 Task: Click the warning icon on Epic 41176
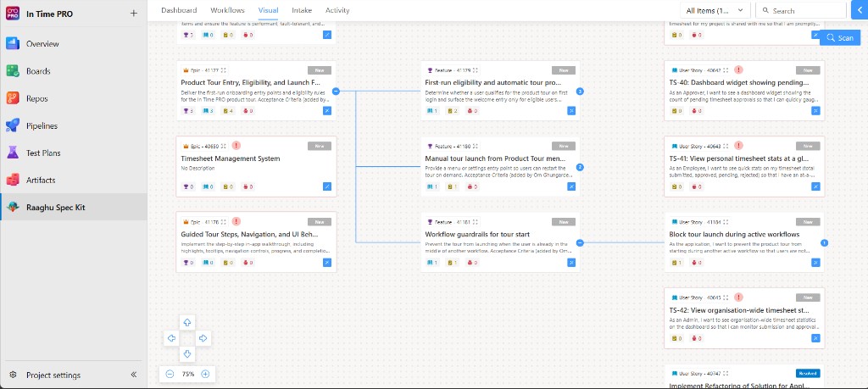point(236,221)
